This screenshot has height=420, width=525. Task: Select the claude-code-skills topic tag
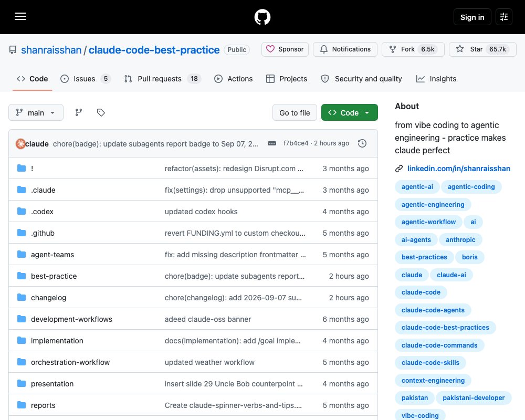(x=430, y=363)
